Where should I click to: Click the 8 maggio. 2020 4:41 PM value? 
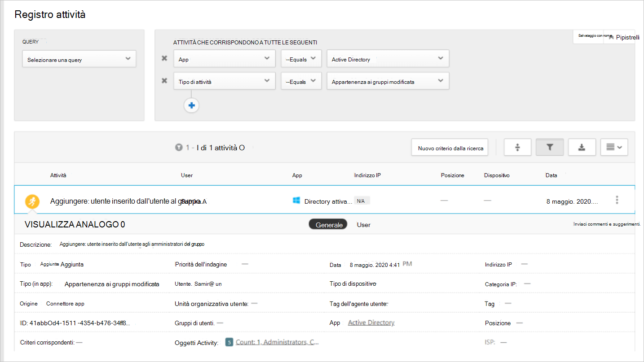[381, 264]
